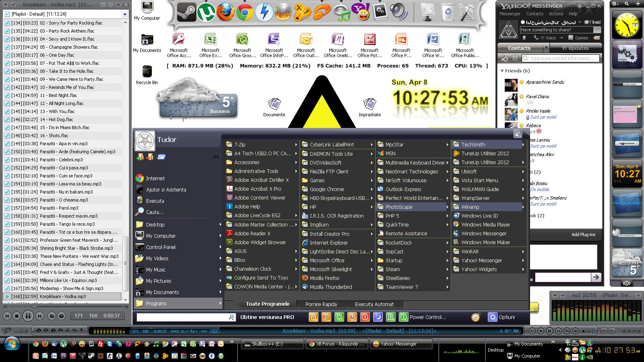Open the XB Forum taskbar button

pos(336,344)
